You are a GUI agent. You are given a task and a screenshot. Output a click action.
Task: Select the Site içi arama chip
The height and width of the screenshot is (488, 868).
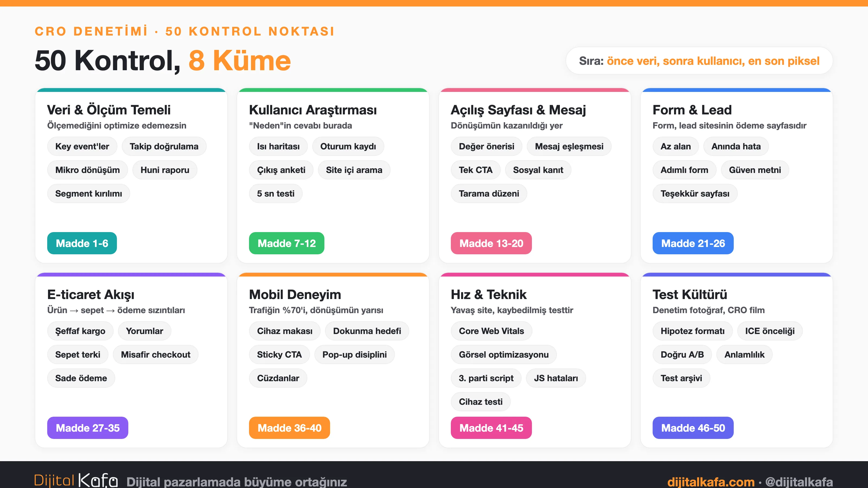[354, 170]
